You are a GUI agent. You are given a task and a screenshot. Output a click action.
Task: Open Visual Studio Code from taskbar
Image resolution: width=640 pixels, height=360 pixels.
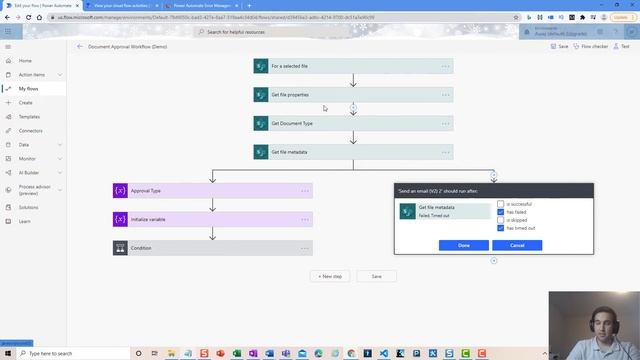tap(384, 353)
